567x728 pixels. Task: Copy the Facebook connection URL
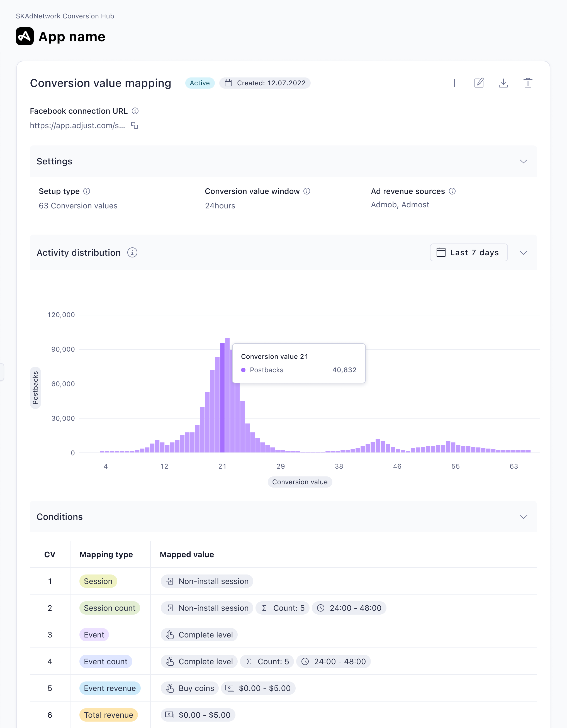(135, 125)
